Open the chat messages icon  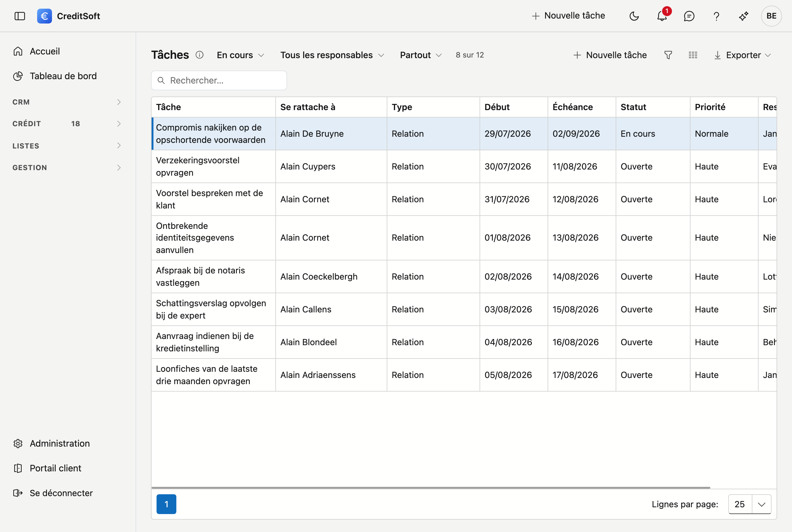click(x=689, y=16)
